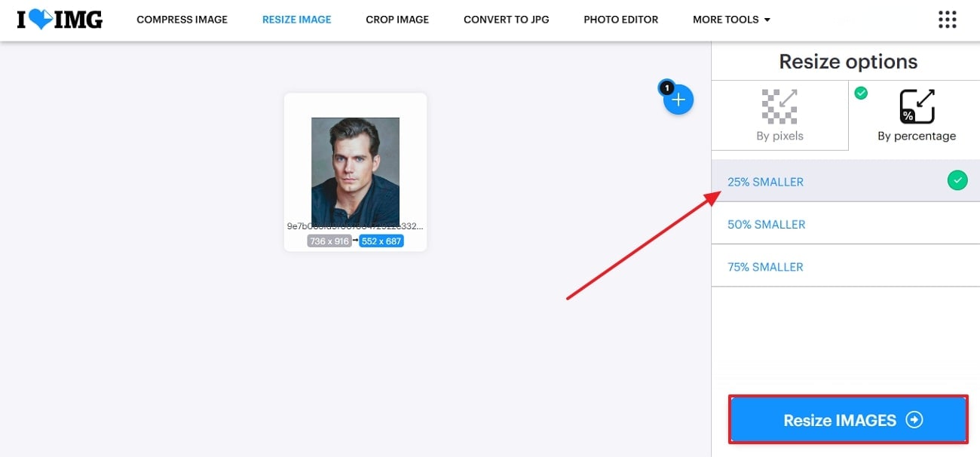980x457 pixels.
Task: Open the RESIZE IMAGE tool
Action: pos(296,20)
